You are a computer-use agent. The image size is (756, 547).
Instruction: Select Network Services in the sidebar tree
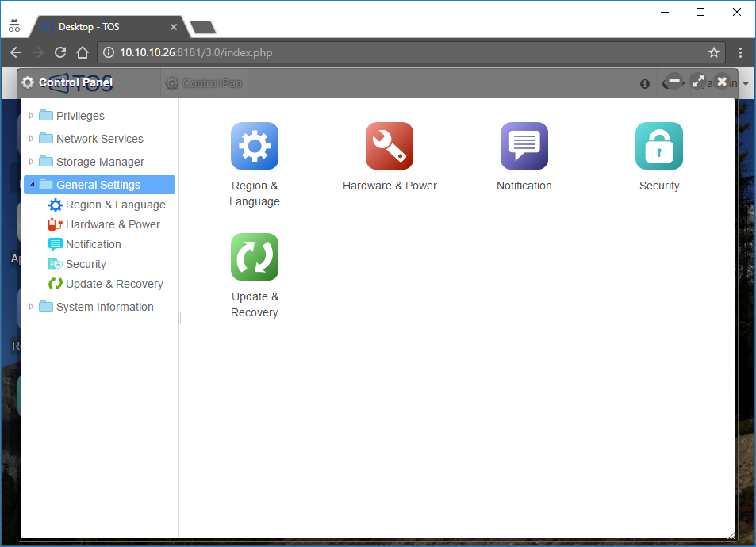[99, 139]
